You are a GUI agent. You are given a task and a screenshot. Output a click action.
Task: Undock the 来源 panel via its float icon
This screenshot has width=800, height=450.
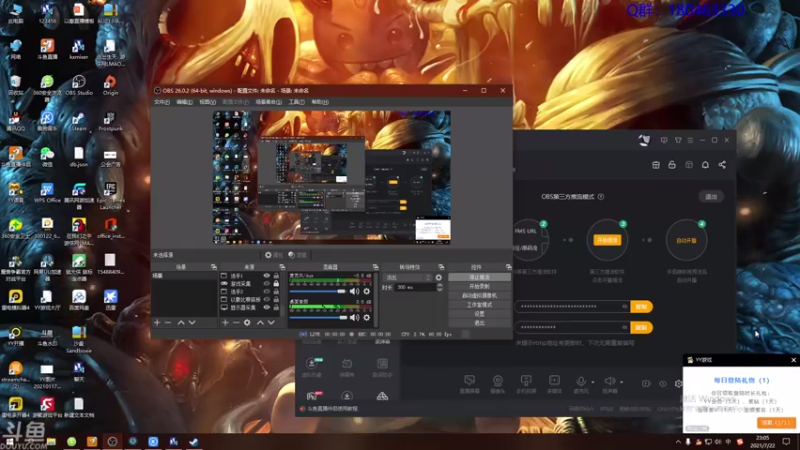(x=282, y=267)
